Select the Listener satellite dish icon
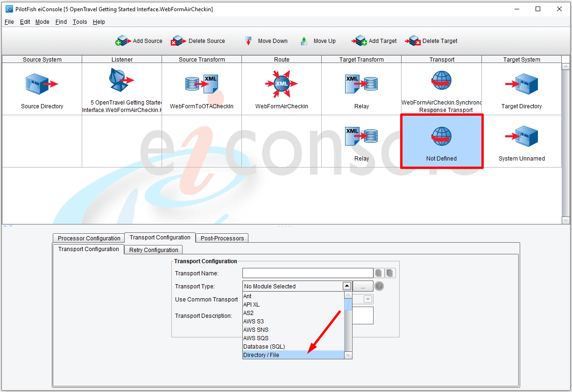Image resolution: width=572 pixels, height=392 pixels. pyautogui.click(x=121, y=80)
